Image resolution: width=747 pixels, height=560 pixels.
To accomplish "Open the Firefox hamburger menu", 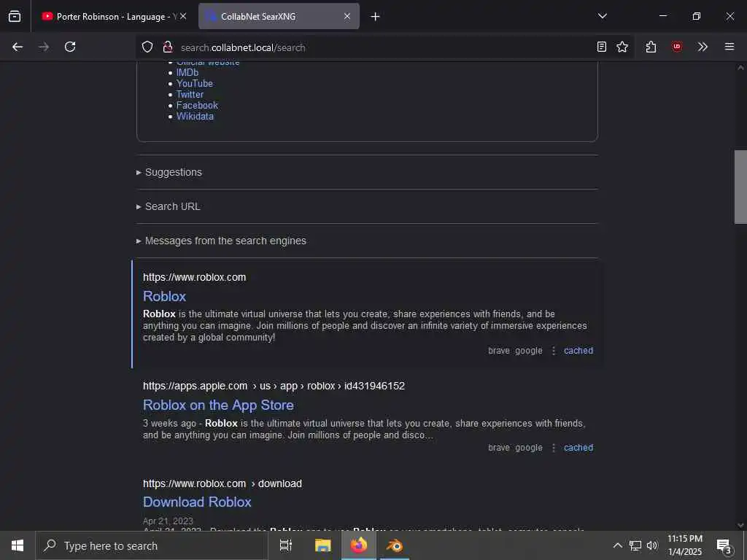I will click(729, 47).
